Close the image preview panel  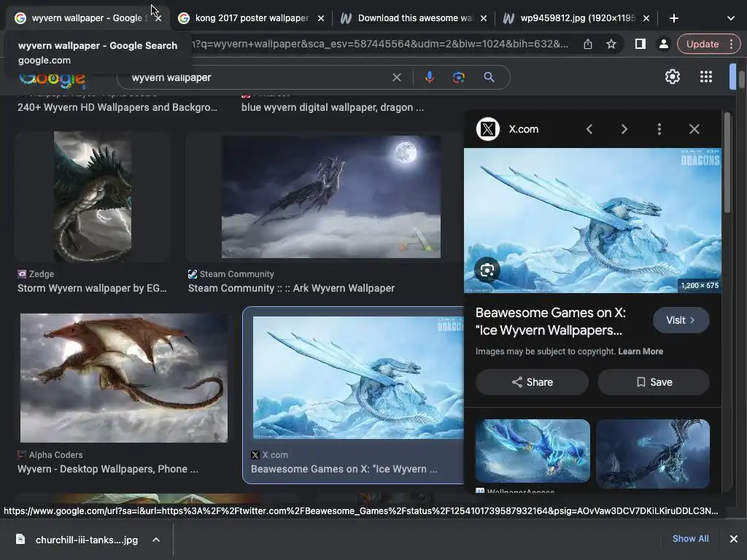[x=694, y=129]
